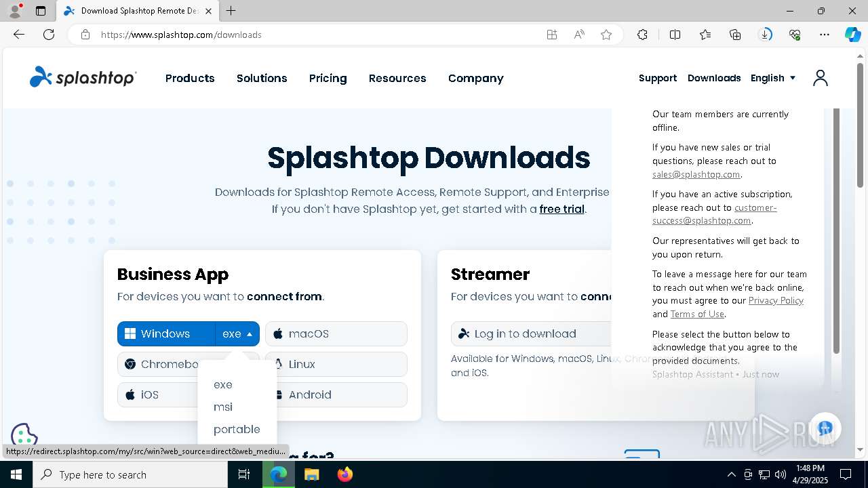Open the Downloads icon in toolbar
This screenshot has width=868, height=488.
[765, 35]
